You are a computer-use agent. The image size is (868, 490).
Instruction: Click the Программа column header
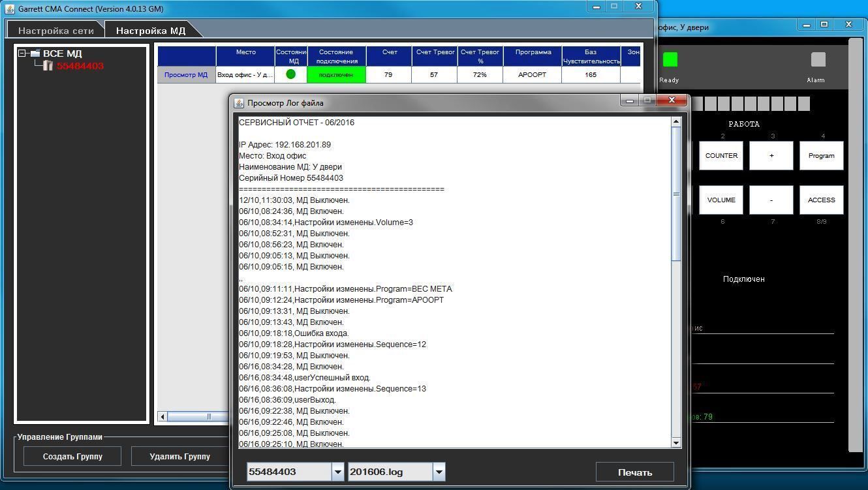coord(533,56)
